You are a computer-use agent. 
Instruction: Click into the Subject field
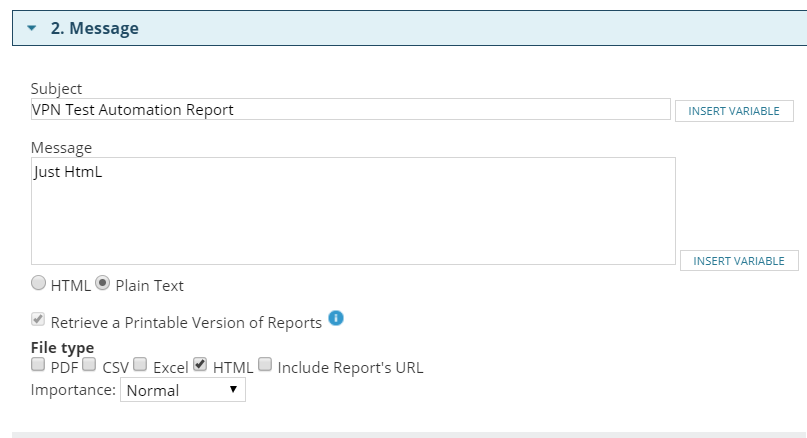pyautogui.click(x=350, y=109)
